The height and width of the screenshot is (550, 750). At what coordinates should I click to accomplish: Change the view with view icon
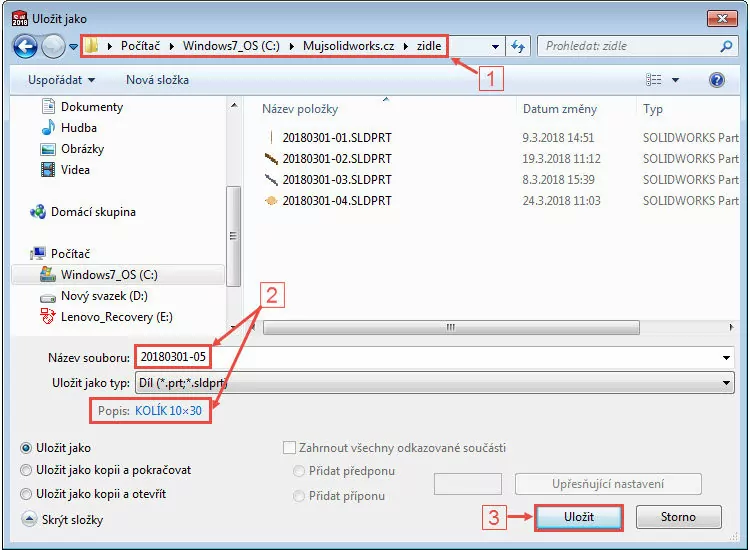pyautogui.click(x=653, y=80)
